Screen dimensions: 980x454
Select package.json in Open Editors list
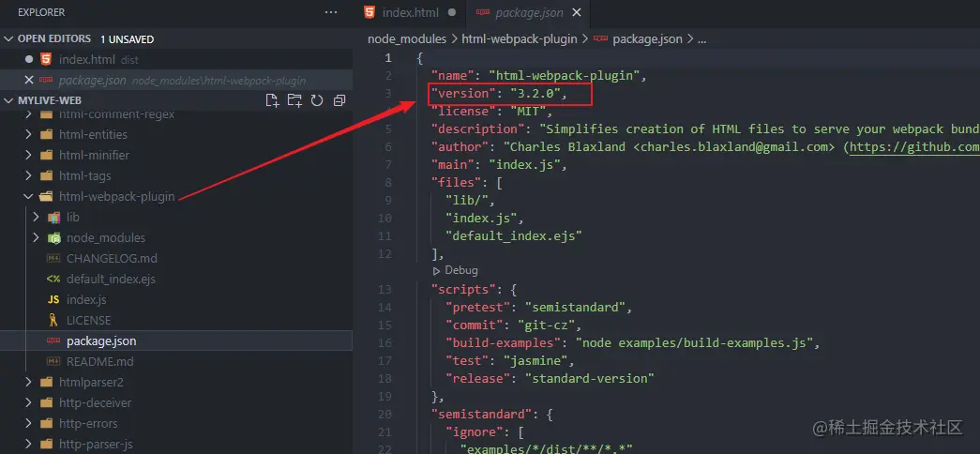pyautogui.click(x=176, y=80)
